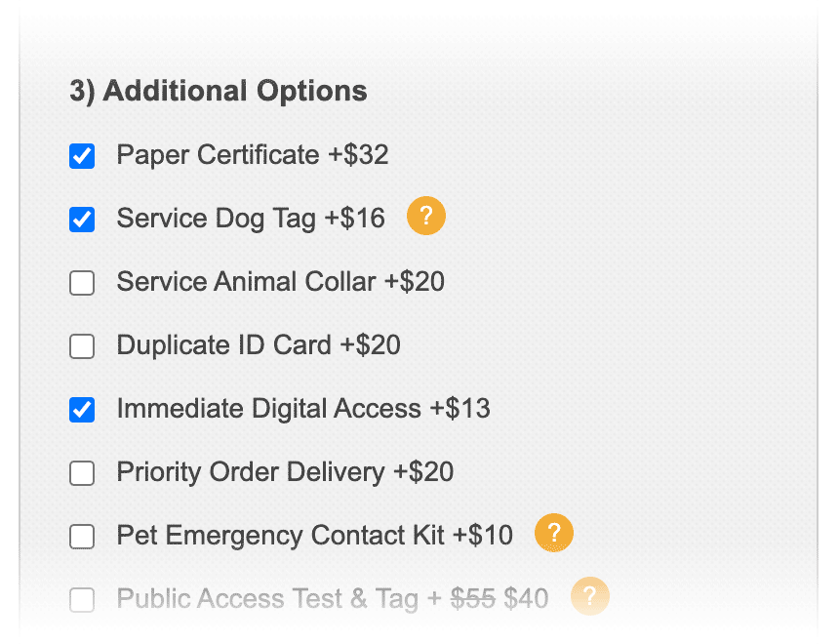Click the Additional Options heading
The image size is (839, 644).
(x=217, y=91)
